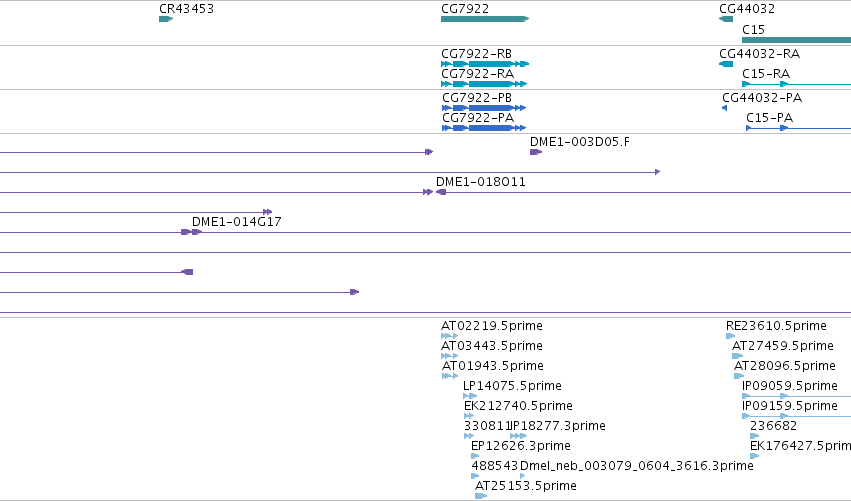Select the C15-PA protein feature

pyautogui.click(x=798, y=128)
